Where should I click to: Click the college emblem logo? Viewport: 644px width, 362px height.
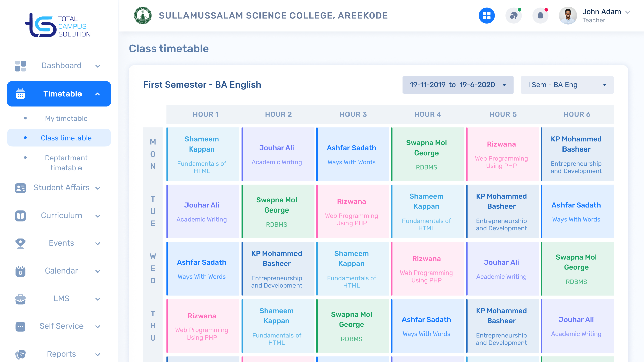[143, 16]
